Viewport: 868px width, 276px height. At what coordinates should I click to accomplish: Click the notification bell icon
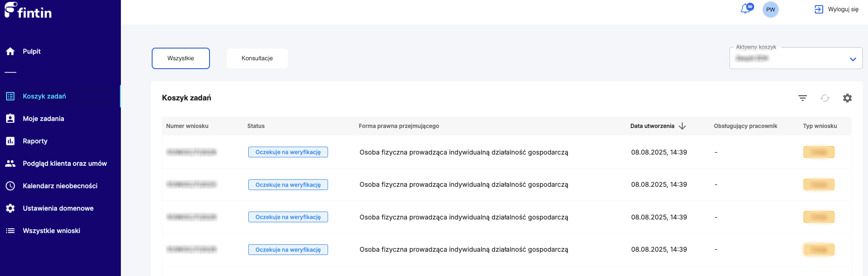(746, 9)
